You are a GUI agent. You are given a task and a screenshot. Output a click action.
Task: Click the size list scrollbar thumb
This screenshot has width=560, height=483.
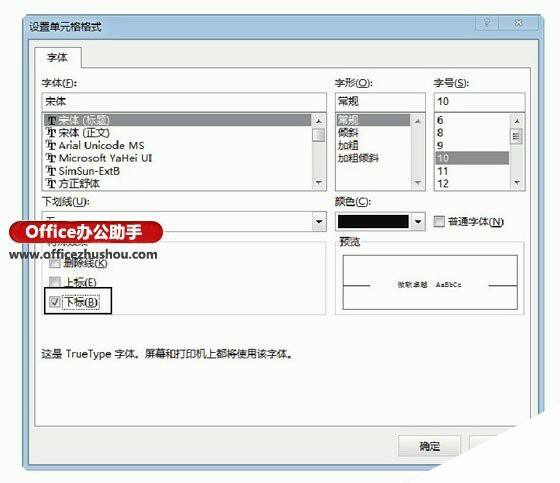tap(516, 136)
